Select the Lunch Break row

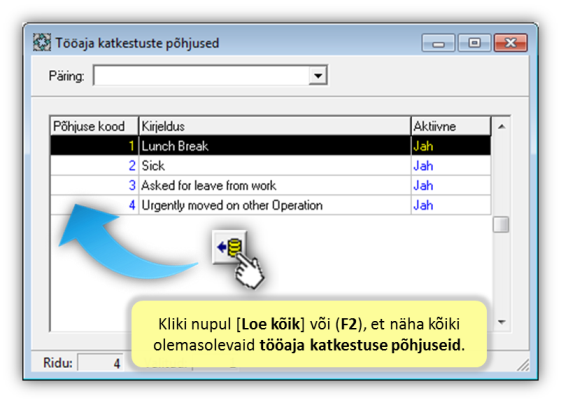tap(270, 146)
